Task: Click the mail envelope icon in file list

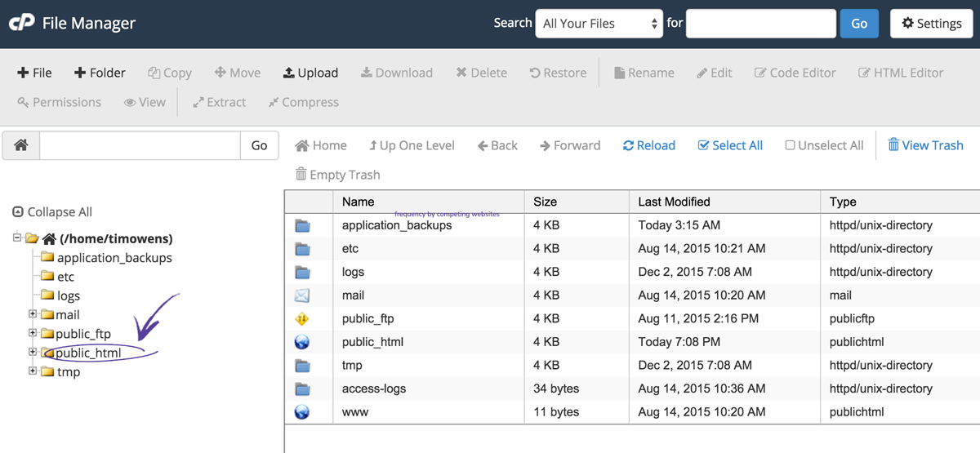Action: (x=302, y=295)
